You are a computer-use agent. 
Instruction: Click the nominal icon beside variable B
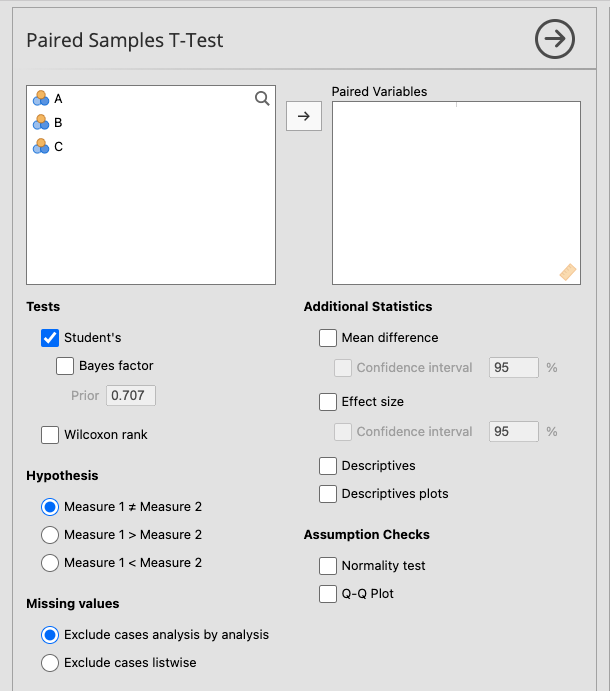coord(41,122)
